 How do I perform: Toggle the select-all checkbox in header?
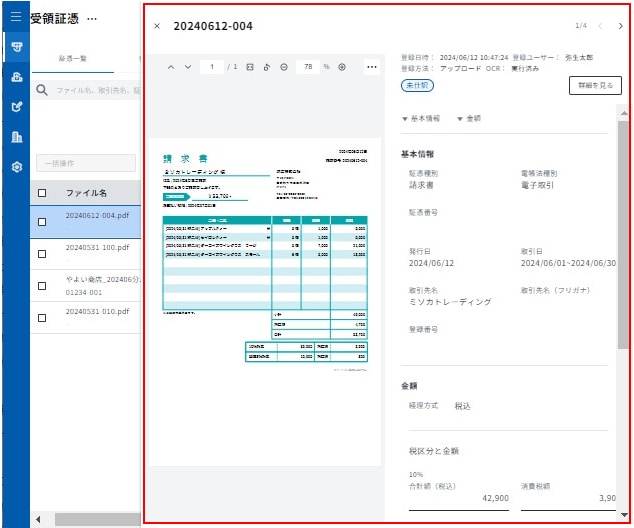[42, 193]
